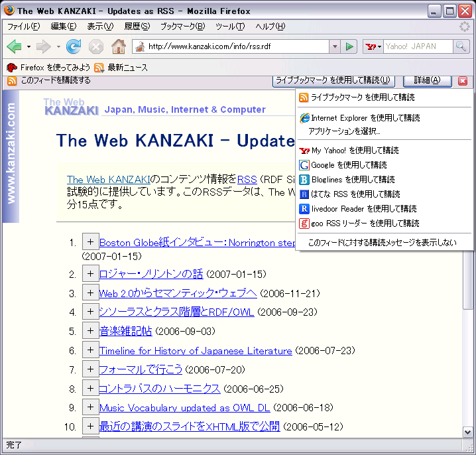Click the Internet Explorer icon in the popup menu
This screenshot has height=455, width=476.
pyautogui.click(x=304, y=118)
